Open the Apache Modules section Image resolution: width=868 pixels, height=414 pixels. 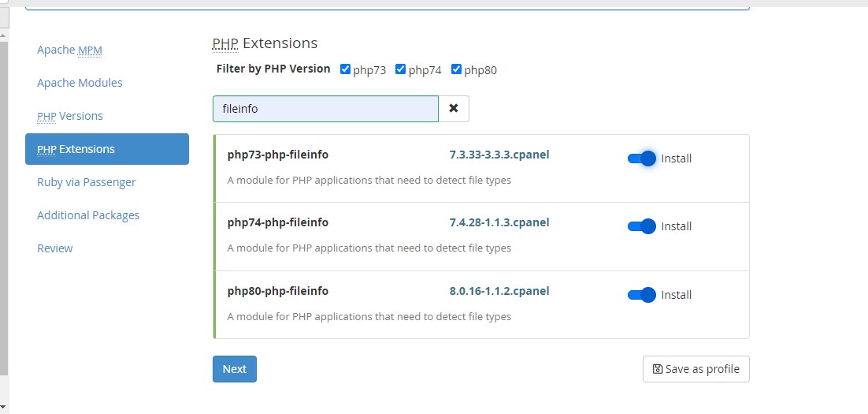coord(80,83)
